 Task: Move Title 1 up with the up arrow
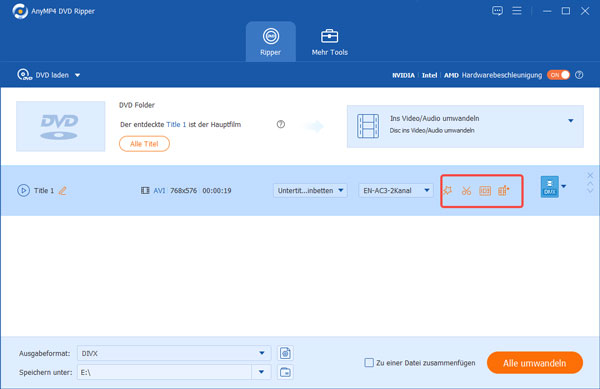[590, 184]
